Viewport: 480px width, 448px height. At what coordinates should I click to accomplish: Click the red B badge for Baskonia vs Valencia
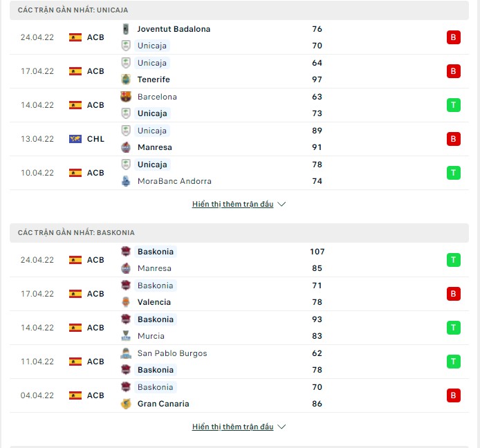453,294
